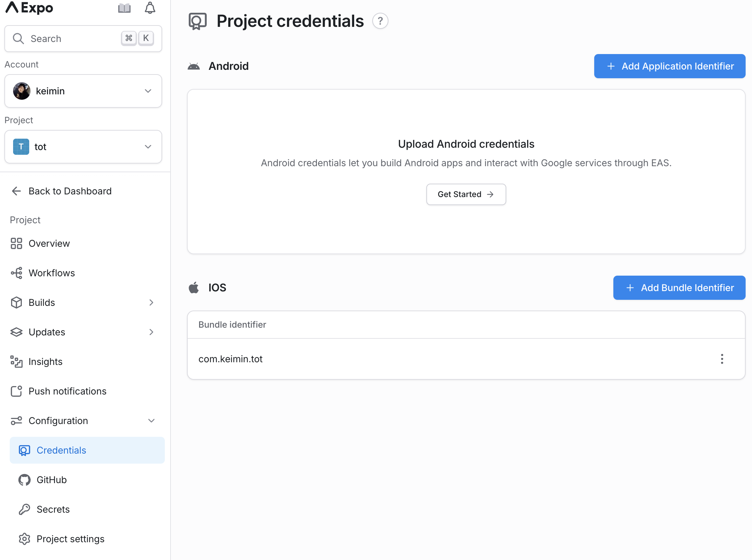Click Get Started for Android credentials
Screen dimensions: 752x560
point(466,194)
